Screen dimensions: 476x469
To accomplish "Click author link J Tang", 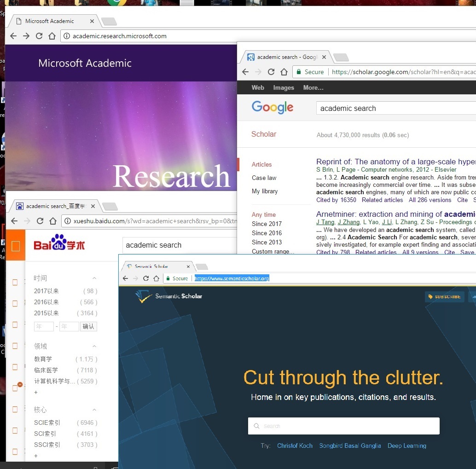I will 325,222.
